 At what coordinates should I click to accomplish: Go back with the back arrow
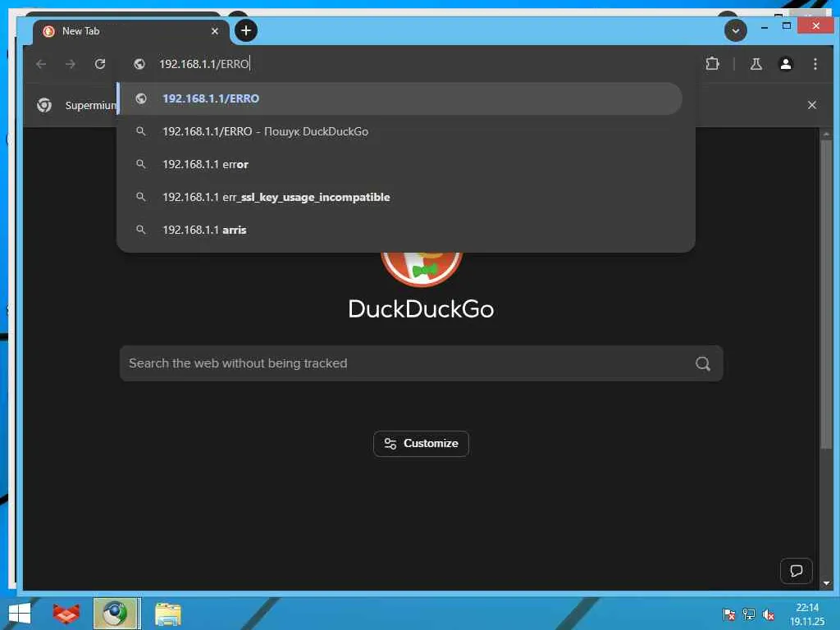[x=41, y=64]
